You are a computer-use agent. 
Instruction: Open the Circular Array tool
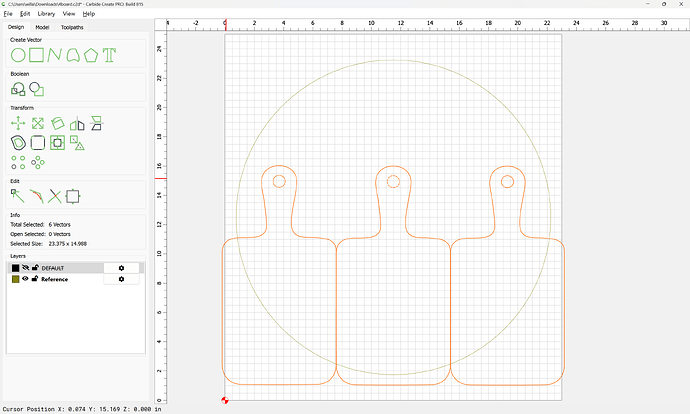(38, 162)
